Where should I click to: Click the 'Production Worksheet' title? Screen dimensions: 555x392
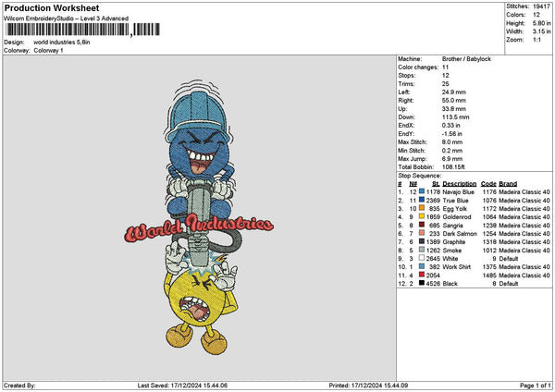tap(52, 7)
